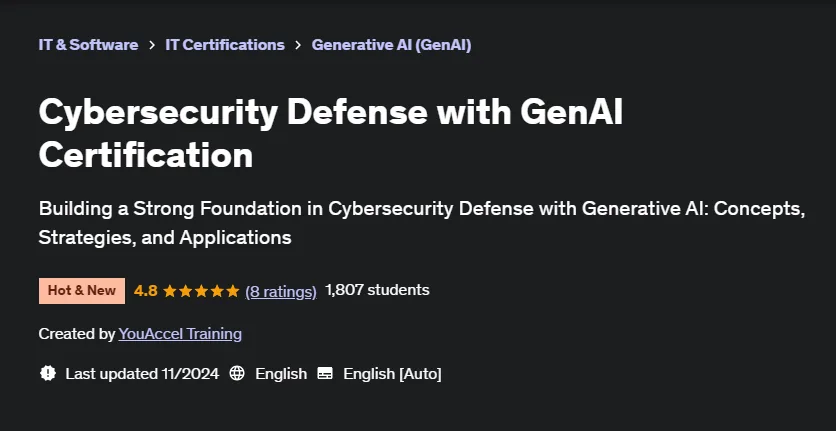Viewport: 836px width, 431px height.
Task: Open the 8 ratings link
Action: click(x=281, y=291)
